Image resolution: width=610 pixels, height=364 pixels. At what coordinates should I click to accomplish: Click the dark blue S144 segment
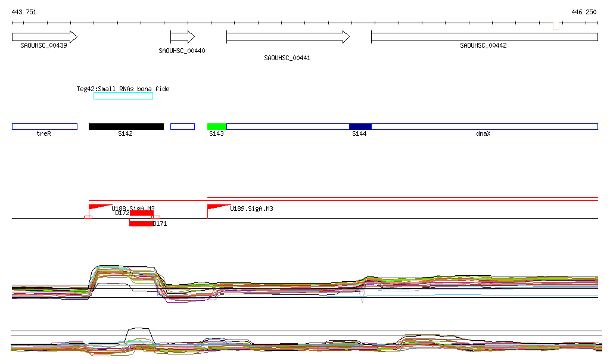tap(360, 126)
